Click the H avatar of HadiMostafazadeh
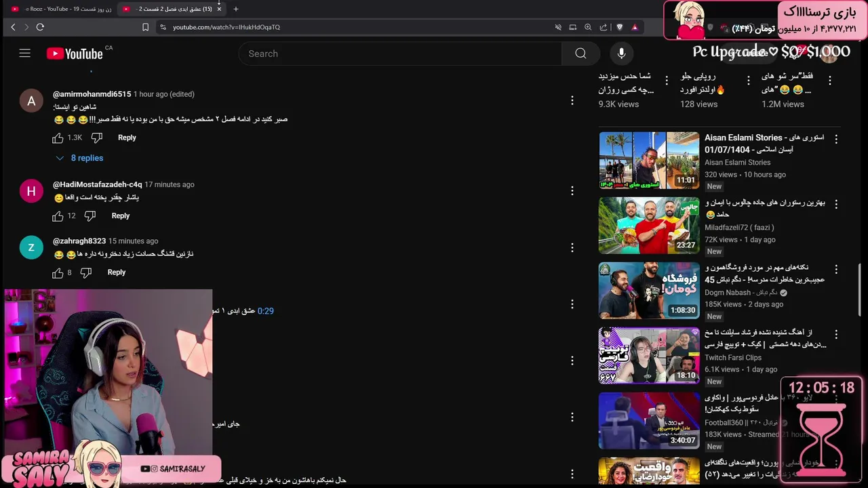The height and width of the screenshot is (488, 868). [31, 191]
